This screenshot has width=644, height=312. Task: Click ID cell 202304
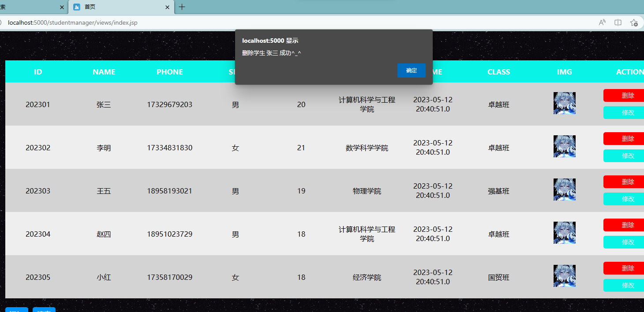pos(38,234)
